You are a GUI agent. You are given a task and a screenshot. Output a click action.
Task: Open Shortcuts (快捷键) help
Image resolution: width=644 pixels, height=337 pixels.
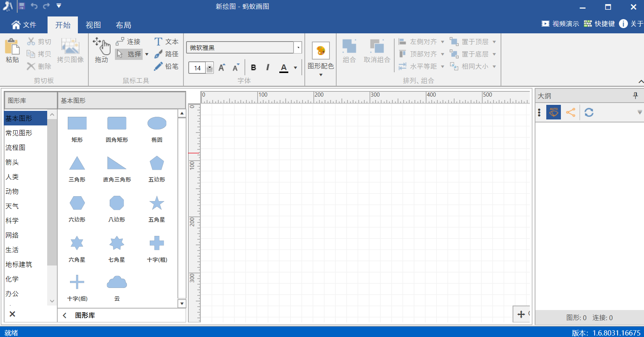(599, 24)
